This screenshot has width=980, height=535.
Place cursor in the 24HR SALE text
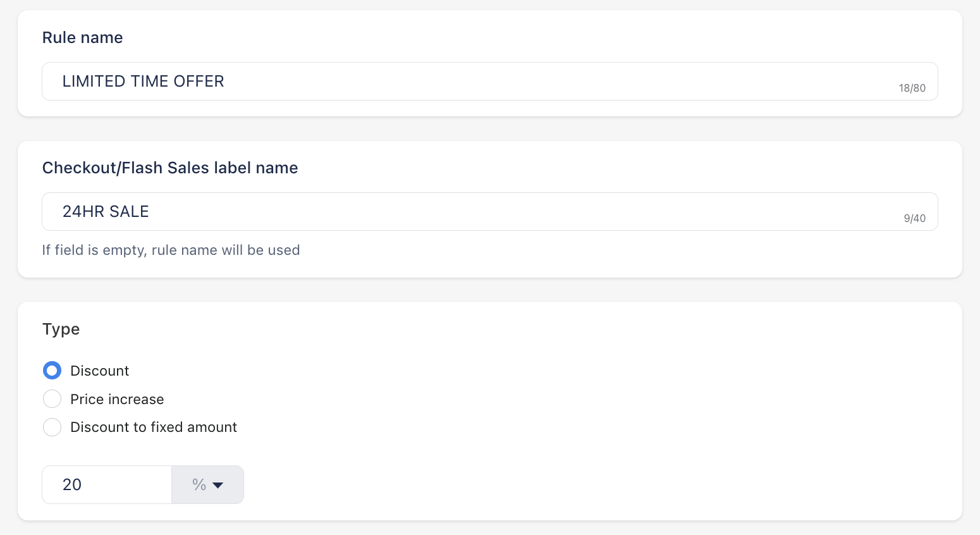(106, 211)
